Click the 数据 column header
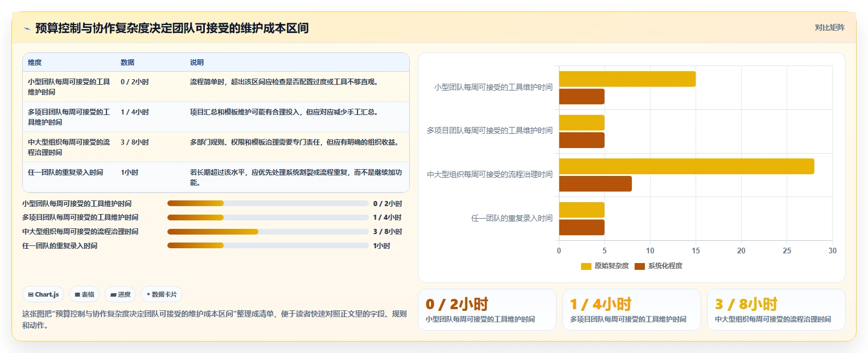Image resolution: width=868 pixels, height=353 pixels. click(127, 63)
